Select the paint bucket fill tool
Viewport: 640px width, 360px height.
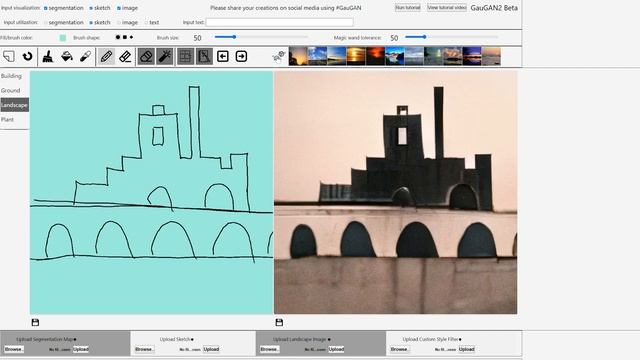tap(67, 56)
